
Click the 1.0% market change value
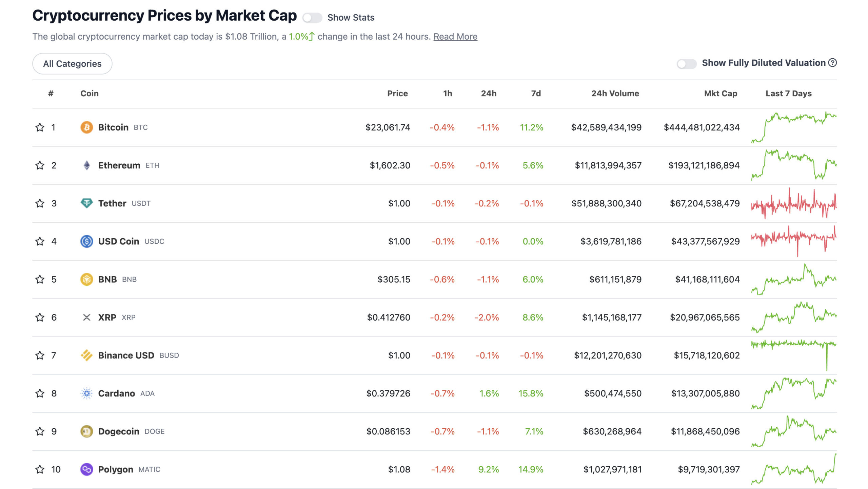pyautogui.click(x=301, y=37)
